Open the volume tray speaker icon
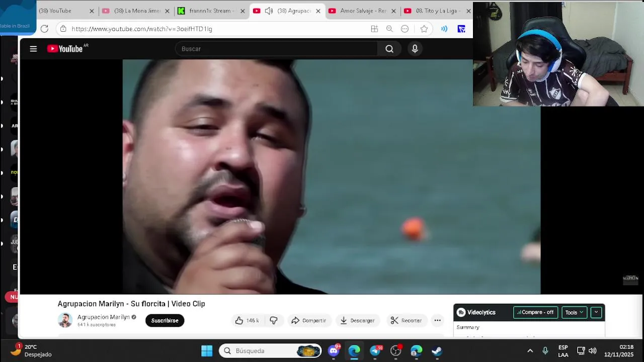The height and width of the screenshot is (362, 644). coord(592,350)
